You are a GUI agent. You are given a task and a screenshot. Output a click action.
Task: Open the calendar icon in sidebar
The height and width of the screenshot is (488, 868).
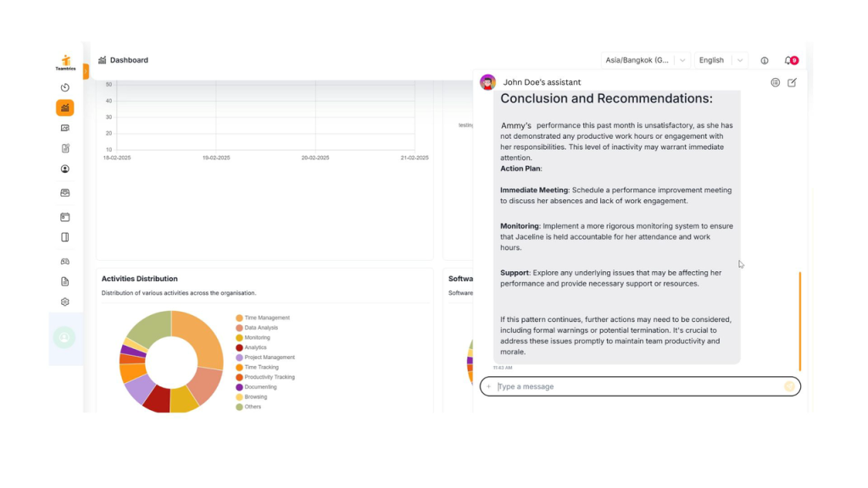point(64,216)
